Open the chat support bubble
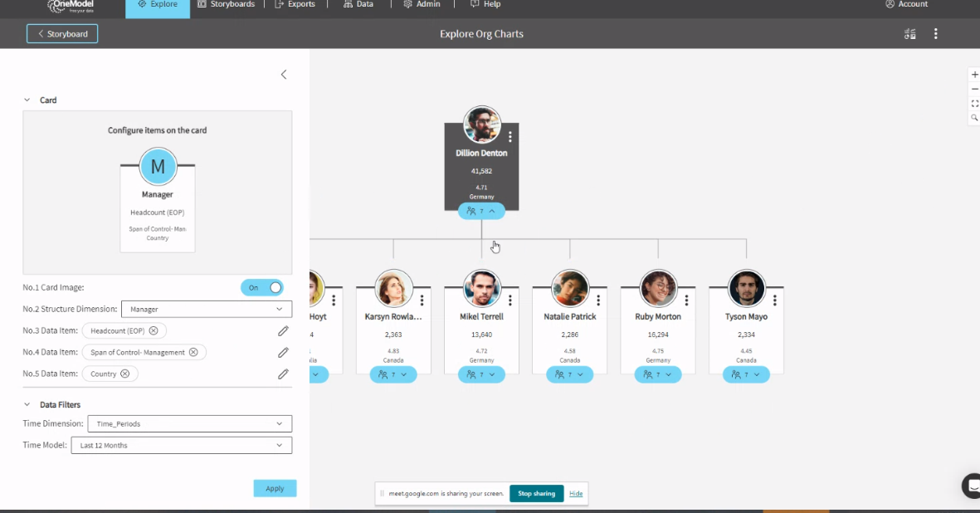The image size is (980, 513). click(x=971, y=486)
